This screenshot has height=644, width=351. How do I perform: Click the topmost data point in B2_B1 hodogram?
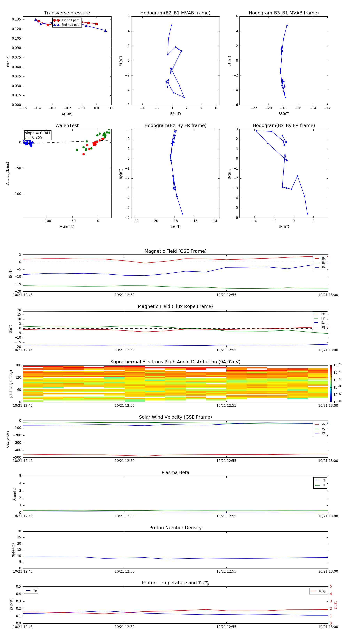click(171, 25)
